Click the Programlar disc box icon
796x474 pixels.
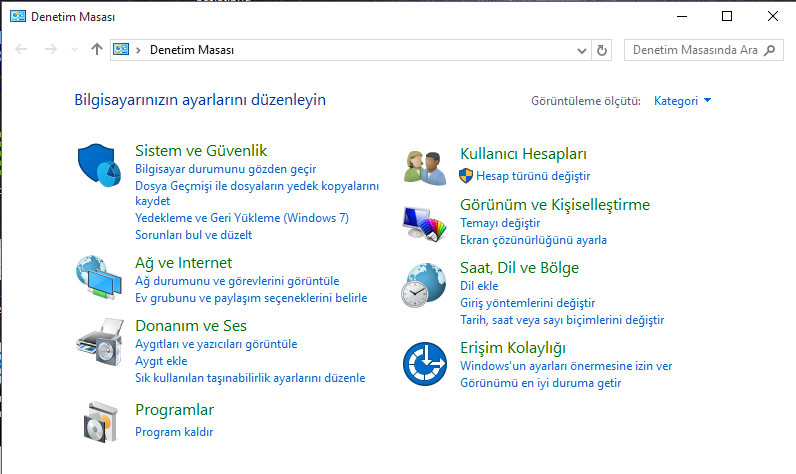pyautogui.click(x=101, y=422)
